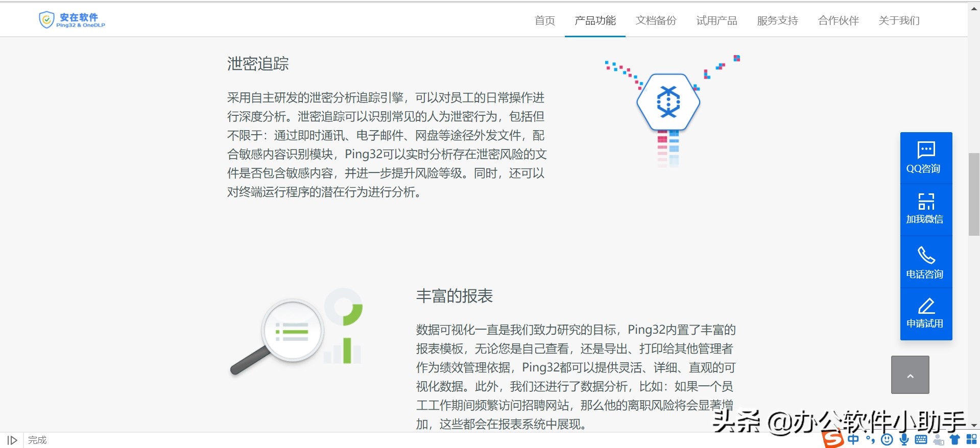Click the QQ咨询 chat bubble icon
The height and width of the screenshot is (448, 980).
[926, 150]
